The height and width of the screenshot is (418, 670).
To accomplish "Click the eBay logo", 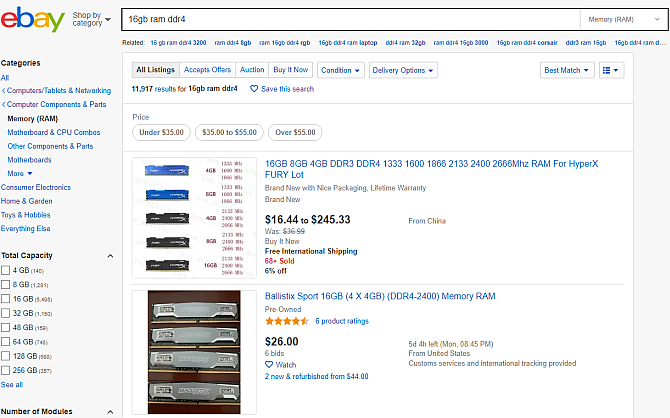I will click(x=32, y=20).
